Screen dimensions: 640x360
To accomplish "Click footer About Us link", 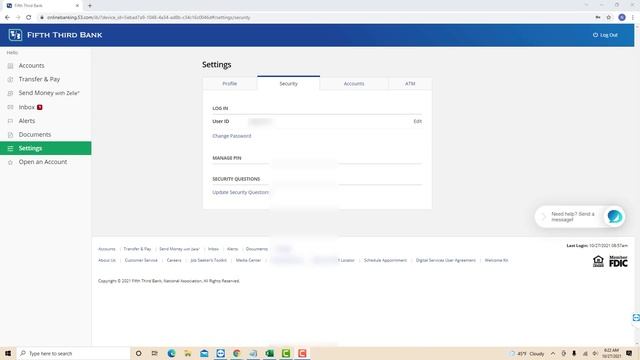I will click(x=107, y=260).
